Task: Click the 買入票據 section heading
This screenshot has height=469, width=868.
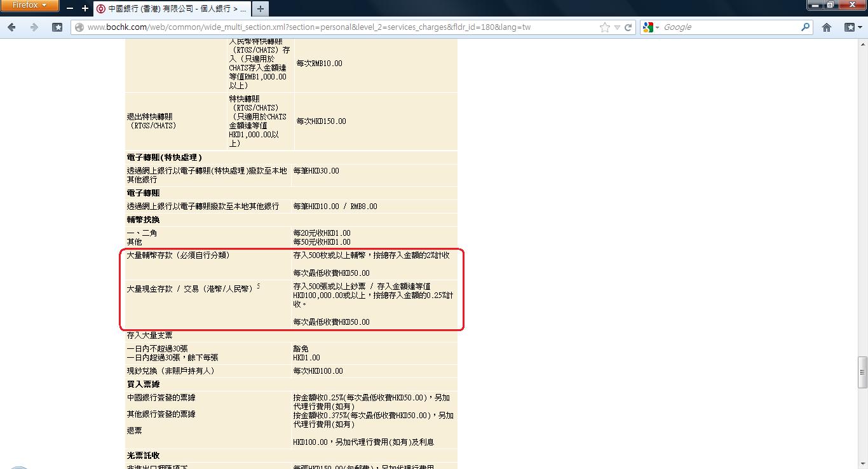Action: [143, 384]
